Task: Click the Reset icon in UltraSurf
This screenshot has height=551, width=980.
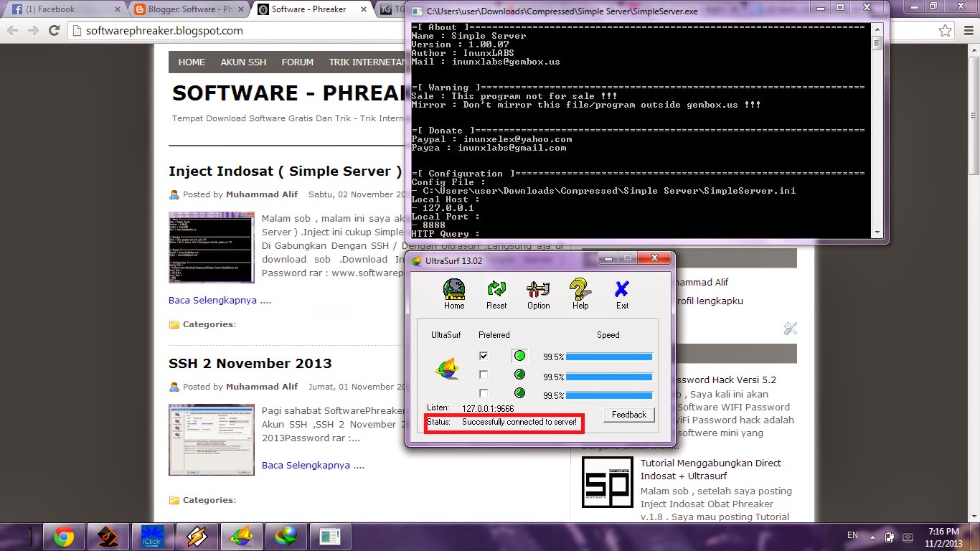Action: click(x=496, y=289)
